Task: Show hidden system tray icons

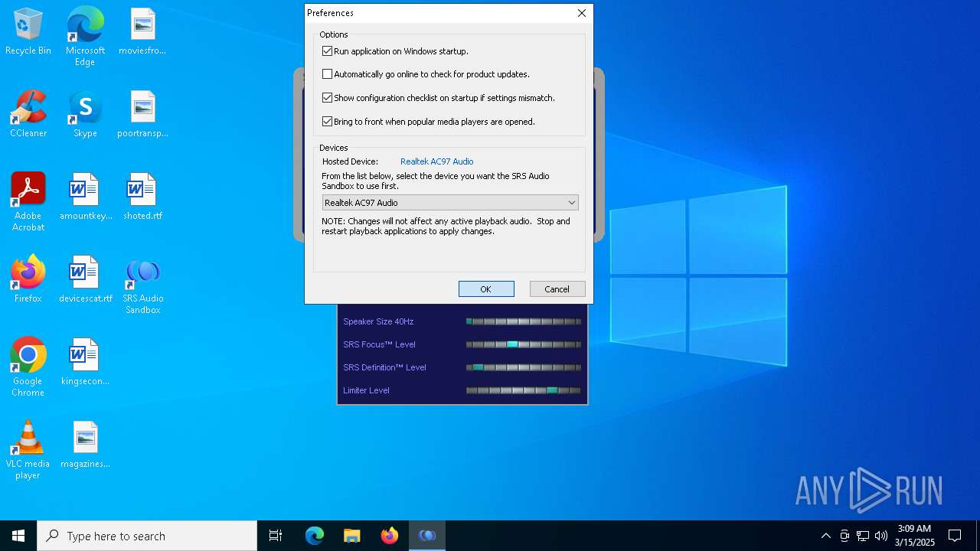Action: coord(825,536)
